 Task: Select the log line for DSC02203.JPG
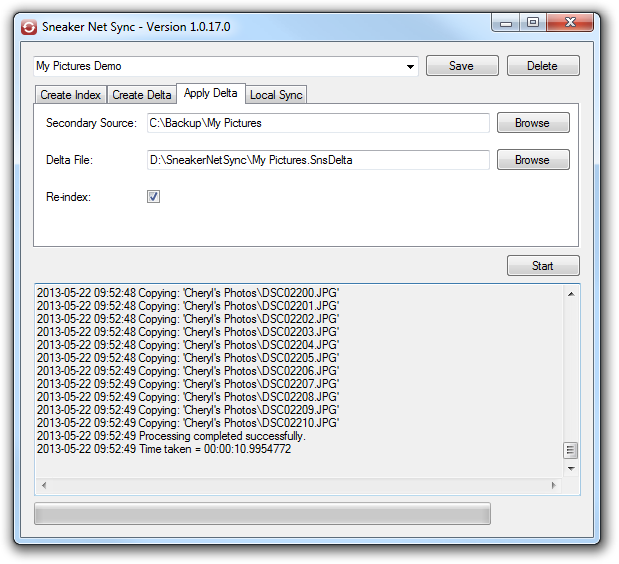(x=188, y=332)
